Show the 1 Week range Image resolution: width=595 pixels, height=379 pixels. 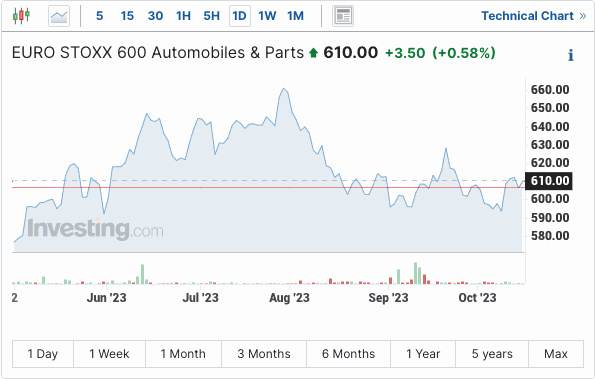tap(109, 354)
